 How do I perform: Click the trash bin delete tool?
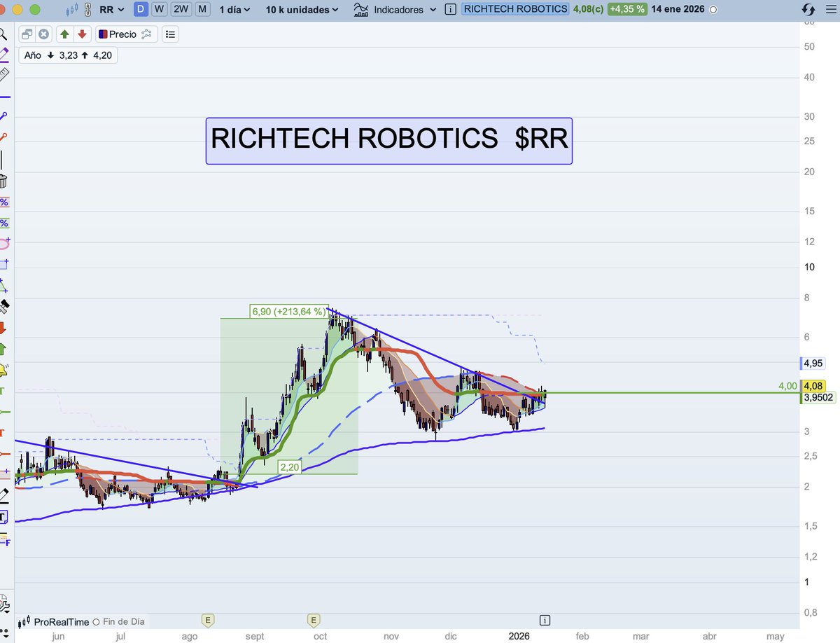(x=3, y=181)
